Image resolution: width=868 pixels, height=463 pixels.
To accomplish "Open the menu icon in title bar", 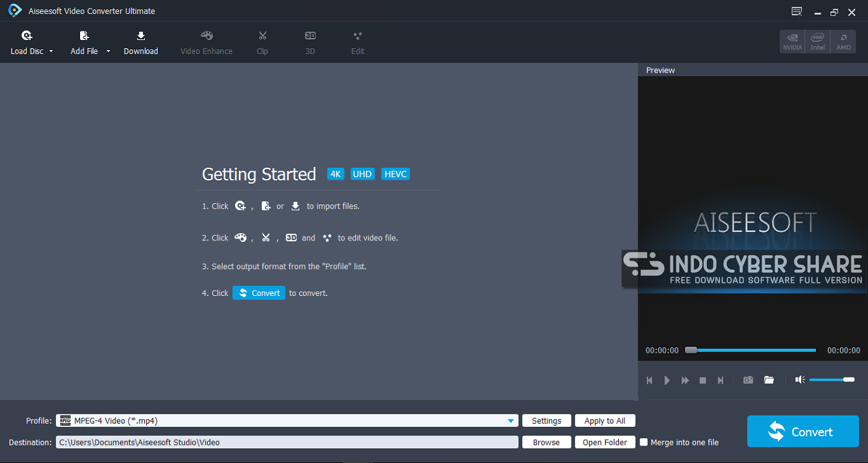I will pos(797,11).
